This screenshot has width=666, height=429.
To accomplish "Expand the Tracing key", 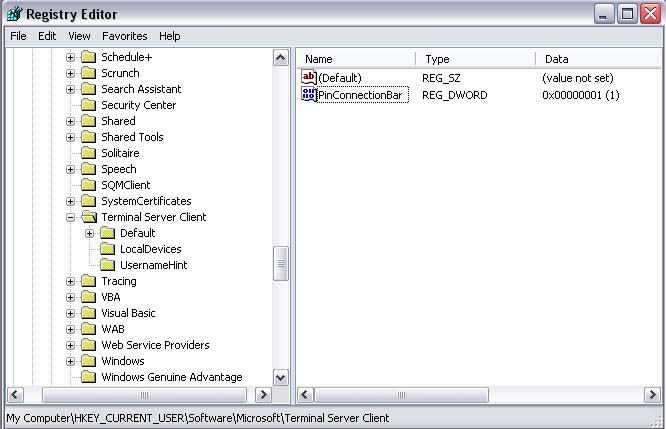I will pyautogui.click(x=71, y=282).
